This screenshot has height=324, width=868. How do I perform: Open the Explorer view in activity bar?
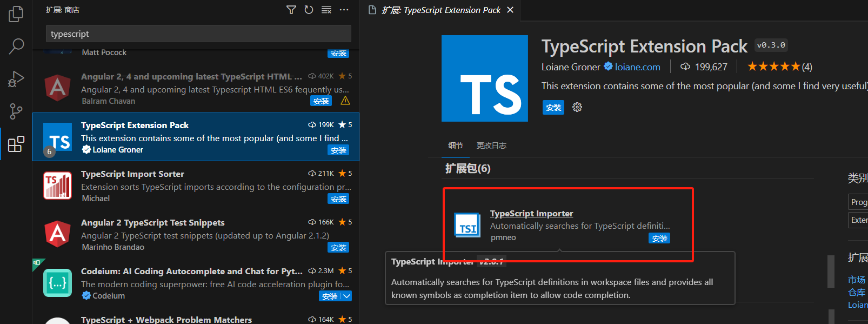16,14
